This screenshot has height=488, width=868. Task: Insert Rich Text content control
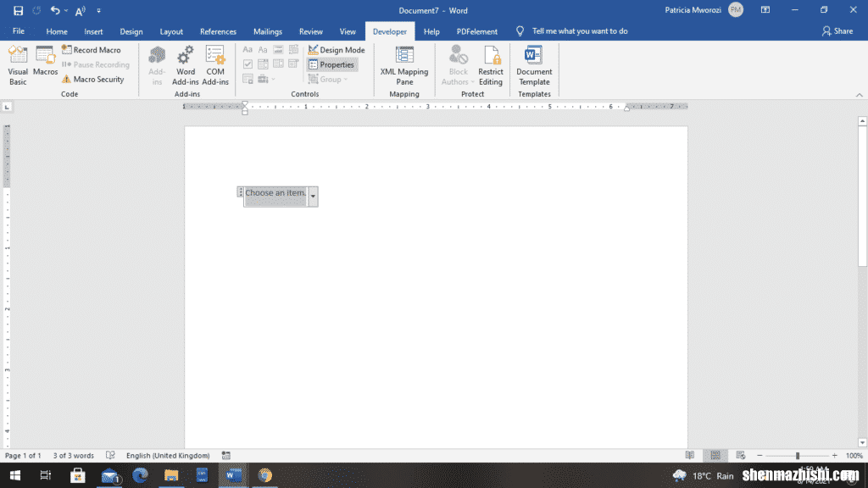click(x=248, y=50)
